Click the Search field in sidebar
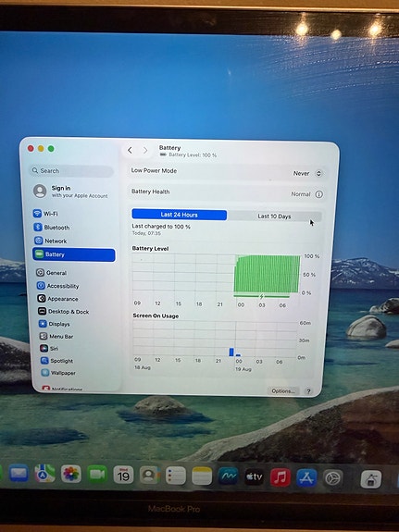 click(72, 171)
